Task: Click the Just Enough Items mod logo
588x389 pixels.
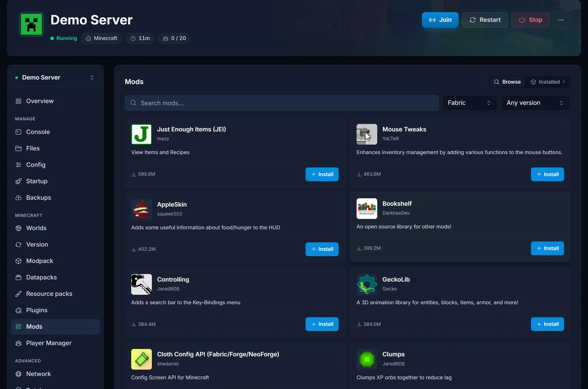Action: pos(141,134)
